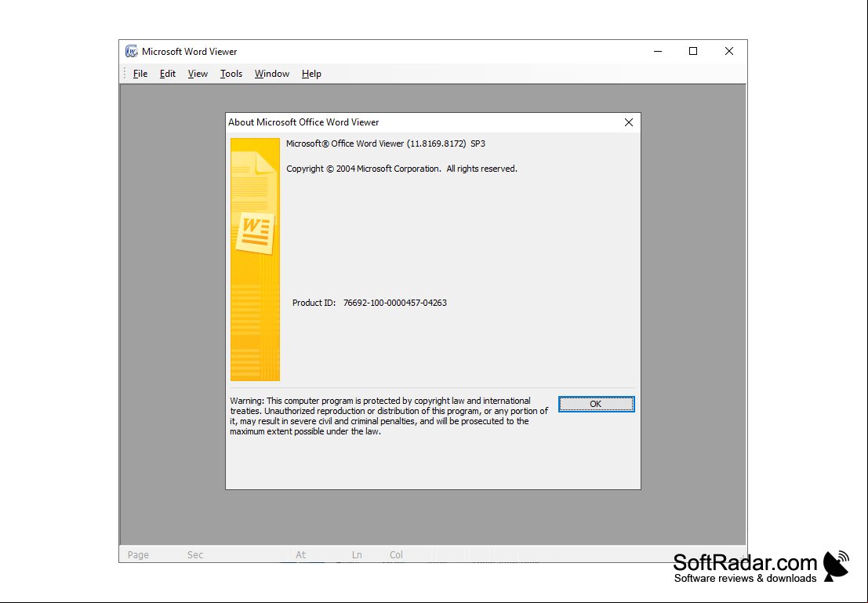Click the Ln indicator in status bar

coord(357,555)
